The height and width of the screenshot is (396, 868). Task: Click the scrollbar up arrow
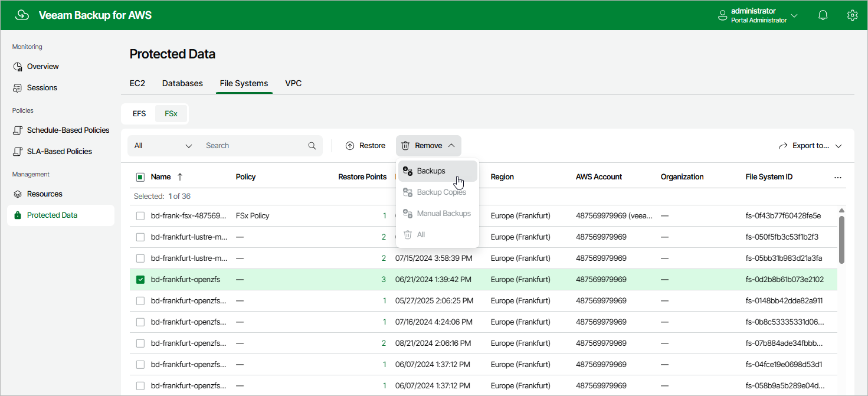coord(841,211)
